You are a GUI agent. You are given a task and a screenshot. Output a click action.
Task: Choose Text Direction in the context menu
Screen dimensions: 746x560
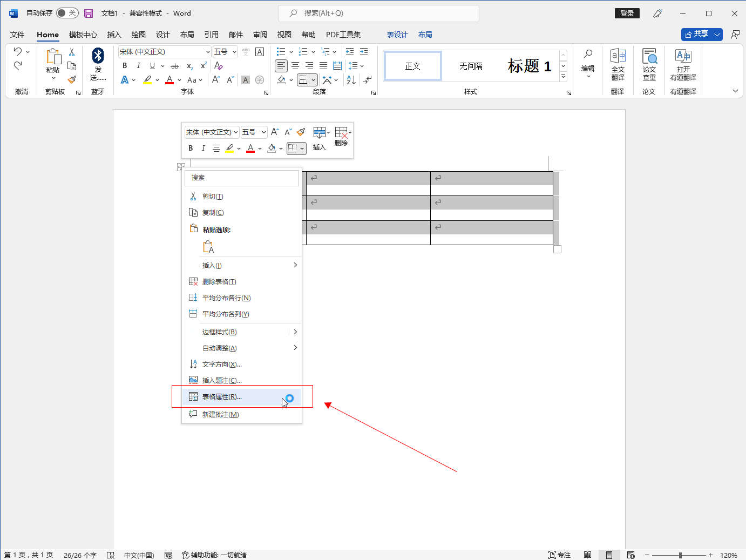242,364
